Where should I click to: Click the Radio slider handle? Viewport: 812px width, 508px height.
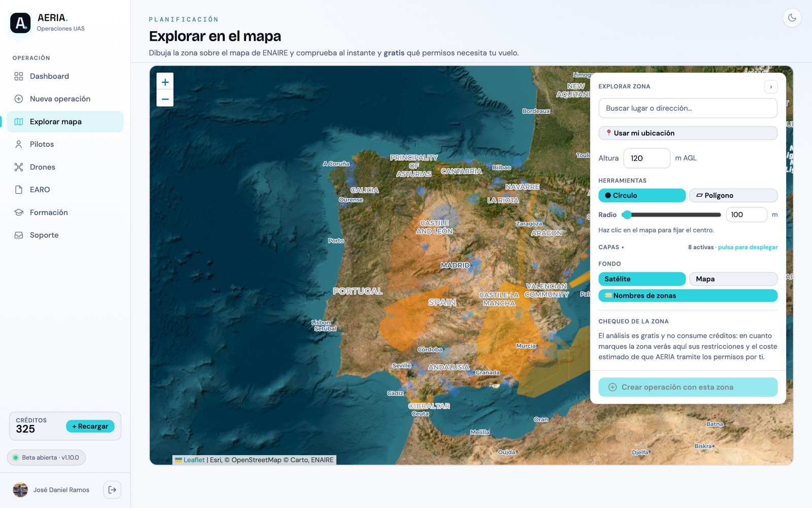pos(627,215)
